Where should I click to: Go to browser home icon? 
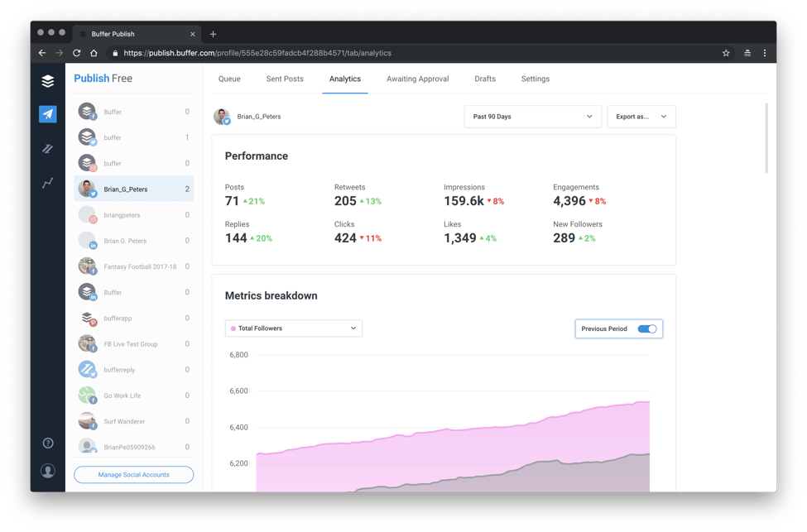[94, 53]
